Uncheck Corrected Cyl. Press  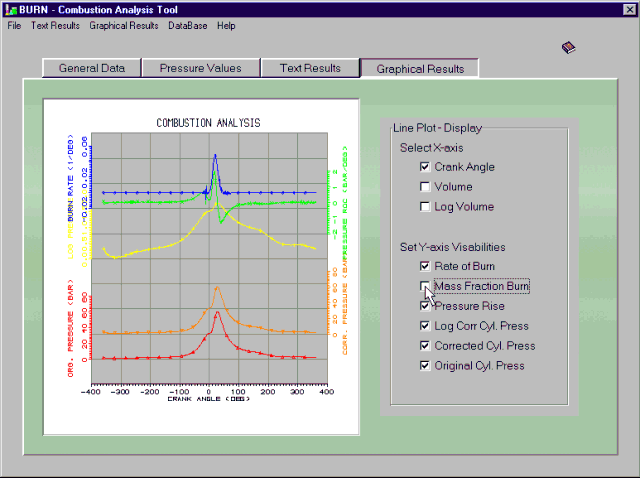tap(425, 346)
